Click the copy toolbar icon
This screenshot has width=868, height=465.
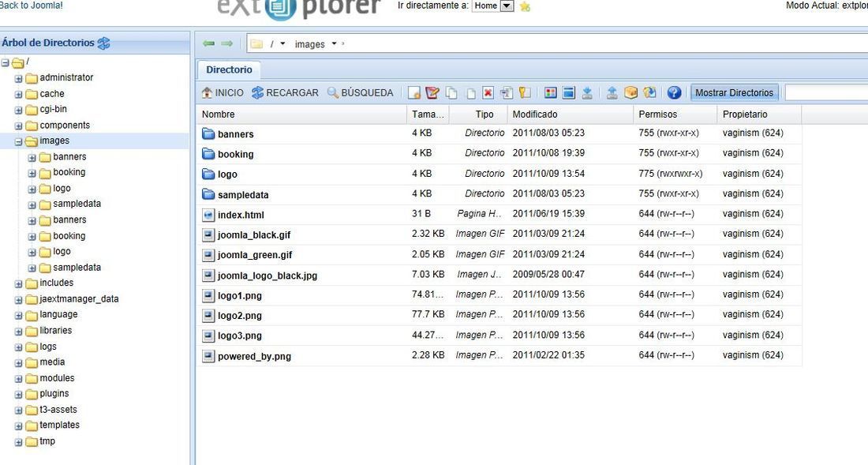[x=451, y=92]
